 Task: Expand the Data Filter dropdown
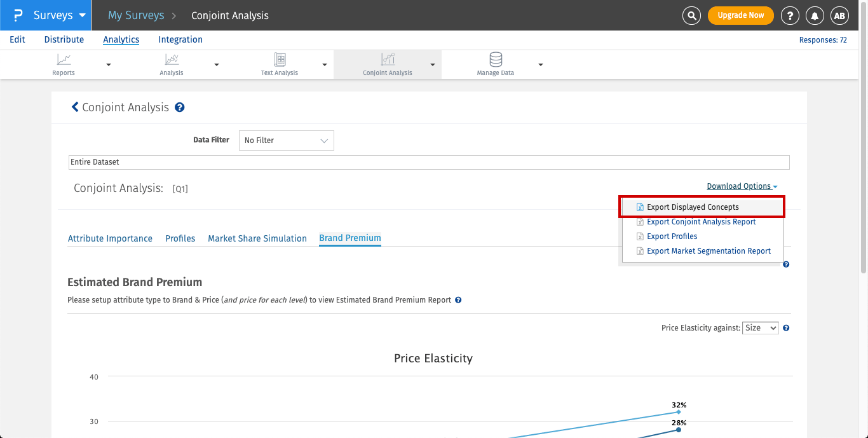[x=286, y=140]
